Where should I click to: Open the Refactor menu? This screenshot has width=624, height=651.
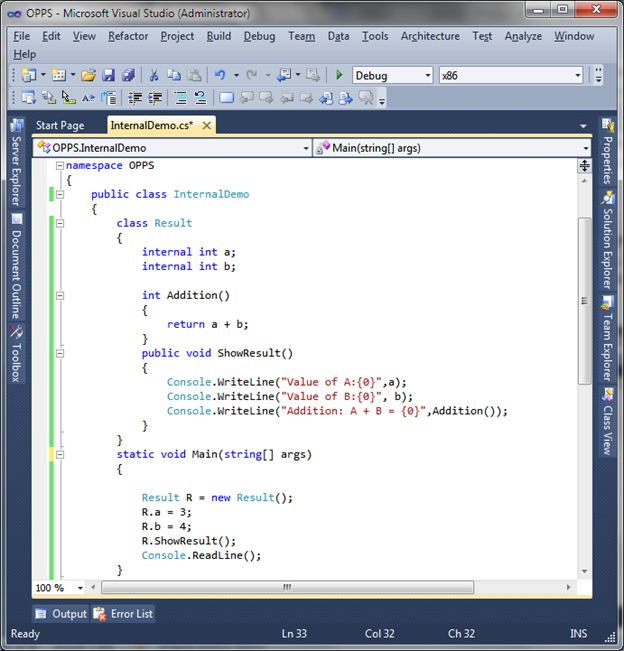128,36
